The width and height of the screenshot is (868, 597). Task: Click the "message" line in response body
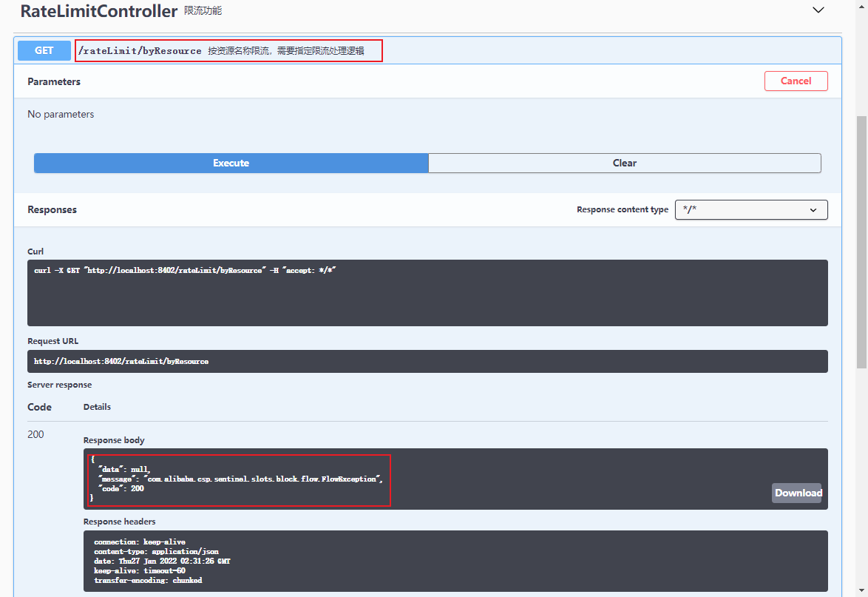pos(240,479)
